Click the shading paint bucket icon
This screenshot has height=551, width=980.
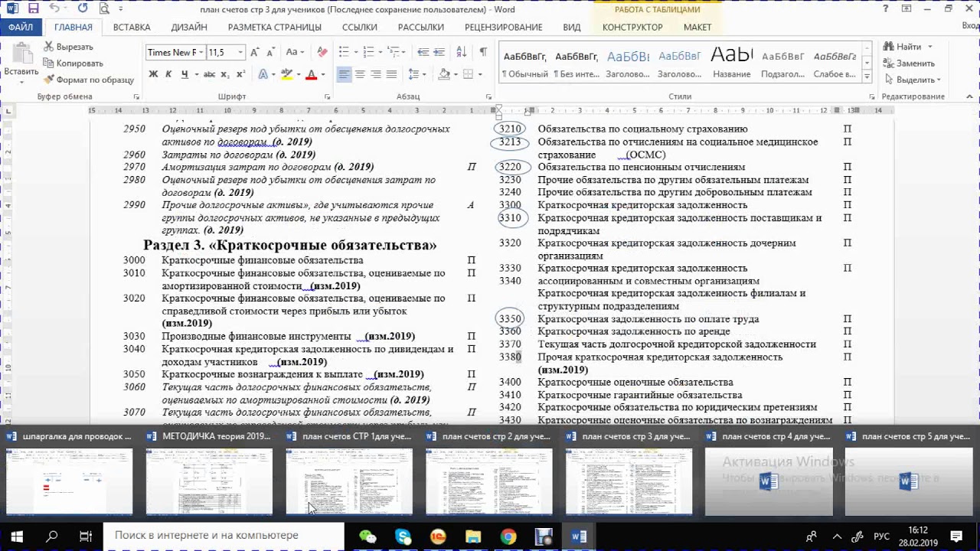tap(444, 74)
